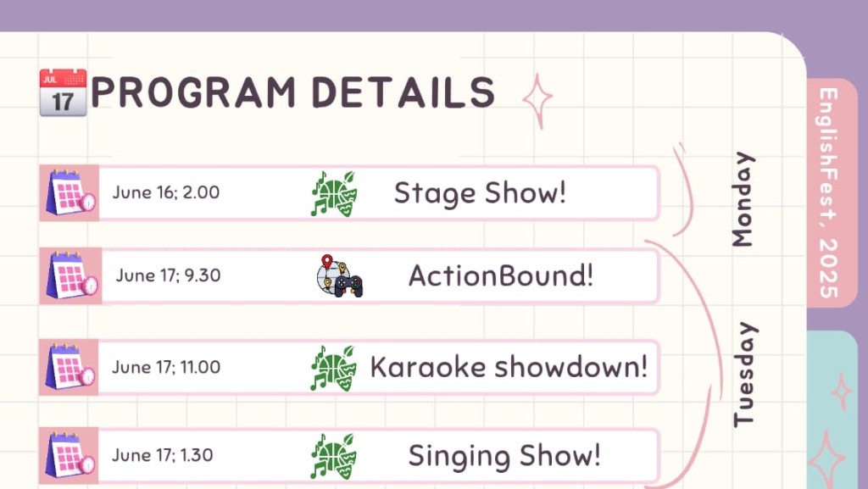Click the Tuesday day label
The width and height of the screenshot is (868, 489).
[744, 375]
